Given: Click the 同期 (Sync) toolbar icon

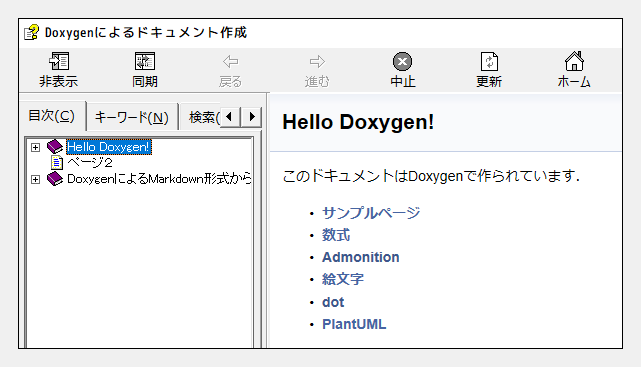Looking at the screenshot, I should click(x=145, y=61).
